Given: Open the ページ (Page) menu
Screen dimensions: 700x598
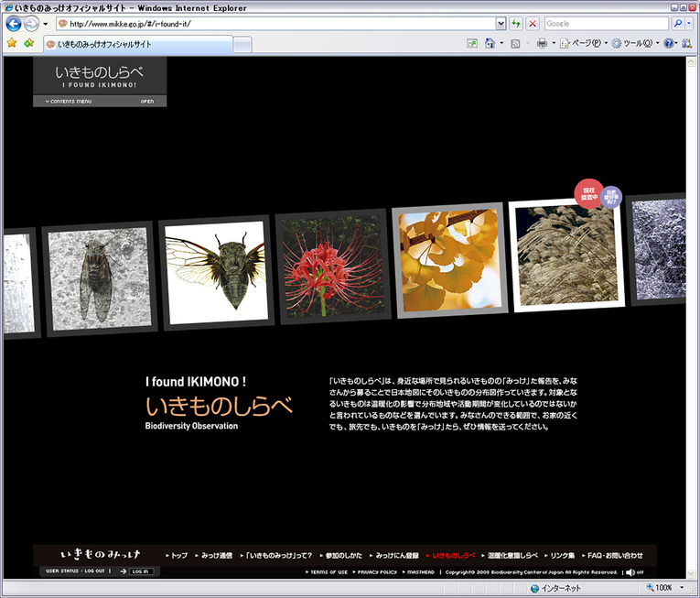Looking at the screenshot, I should click(x=586, y=43).
